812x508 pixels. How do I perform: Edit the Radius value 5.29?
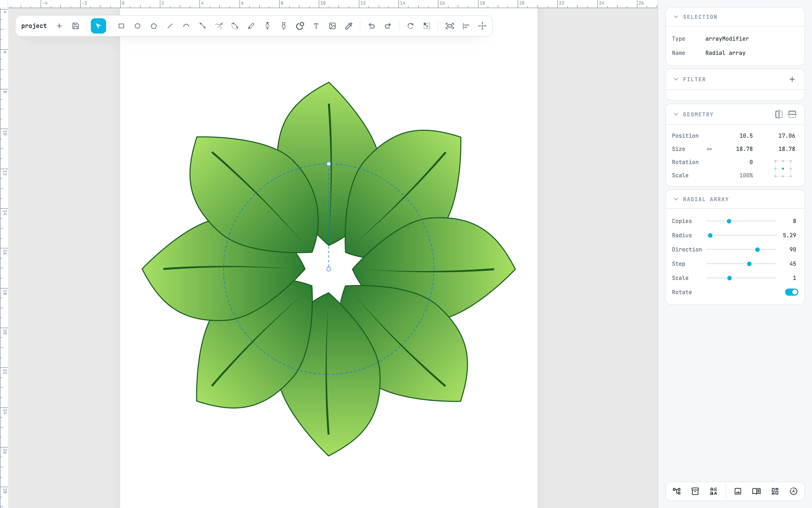click(x=789, y=235)
